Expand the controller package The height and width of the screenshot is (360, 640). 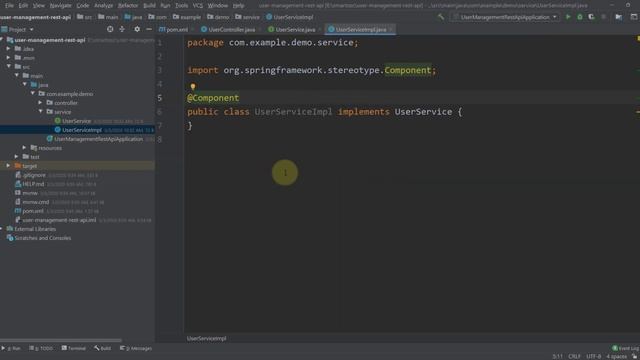pos(40,102)
